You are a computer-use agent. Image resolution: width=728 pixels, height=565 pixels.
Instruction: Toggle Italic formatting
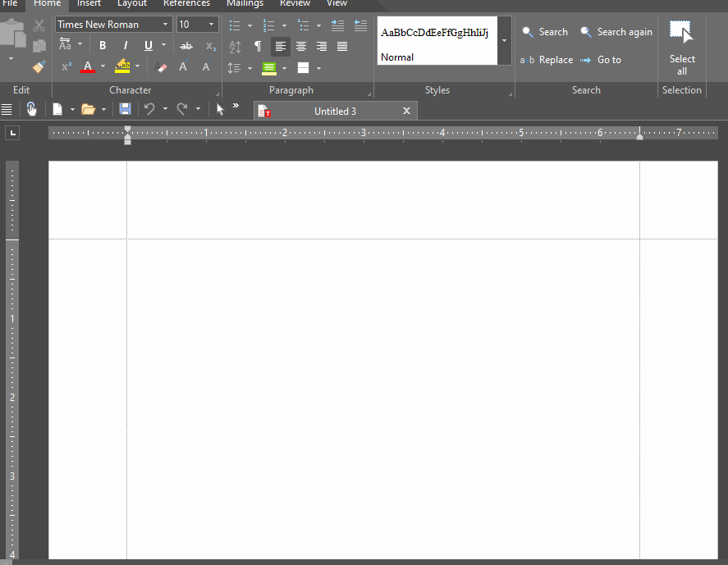[125, 46]
